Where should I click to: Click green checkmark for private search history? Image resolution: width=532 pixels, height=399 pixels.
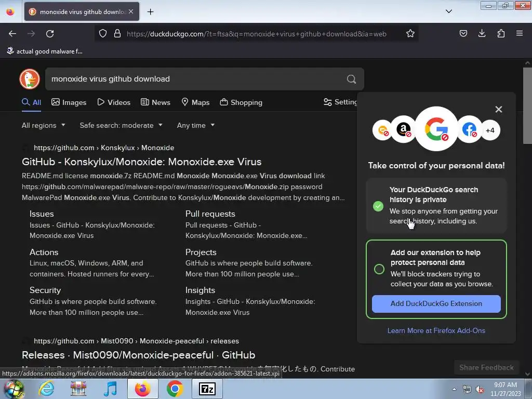(378, 206)
